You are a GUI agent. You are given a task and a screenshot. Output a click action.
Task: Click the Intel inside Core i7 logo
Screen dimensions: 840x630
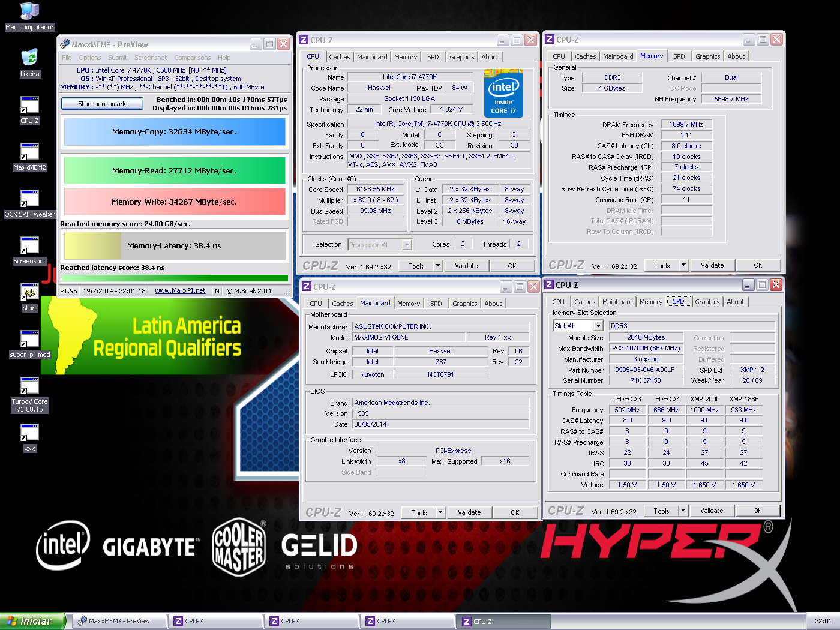tap(503, 94)
